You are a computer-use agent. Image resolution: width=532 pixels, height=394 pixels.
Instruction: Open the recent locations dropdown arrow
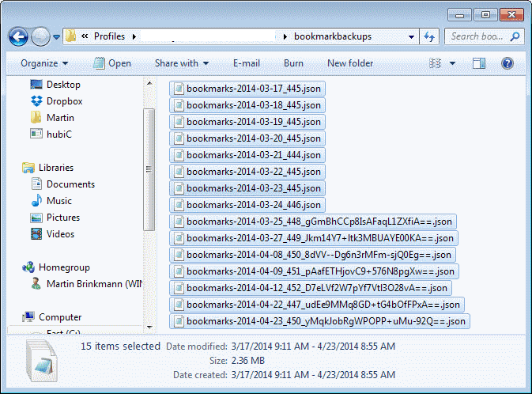coord(57,36)
